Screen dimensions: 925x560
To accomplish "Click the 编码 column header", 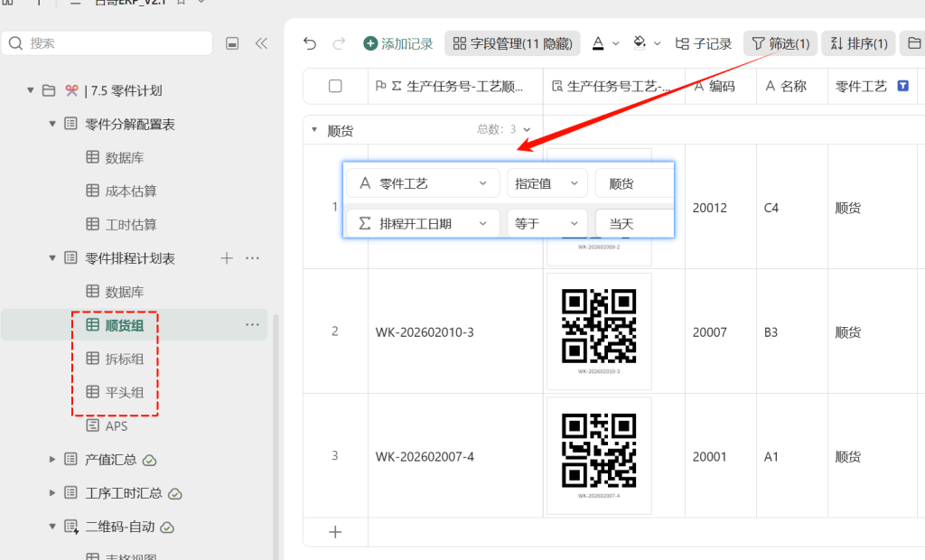I will [721, 86].
